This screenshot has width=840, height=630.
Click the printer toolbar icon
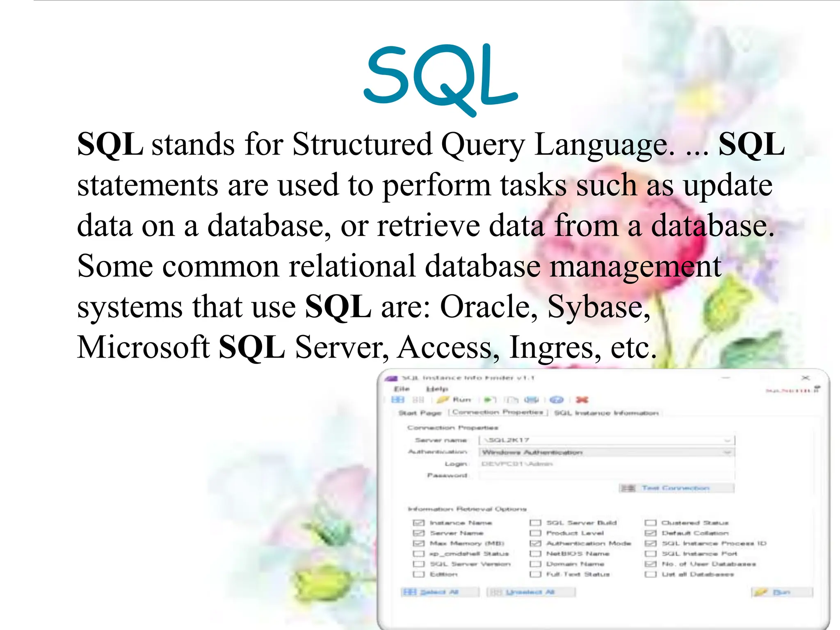[531, 399]
